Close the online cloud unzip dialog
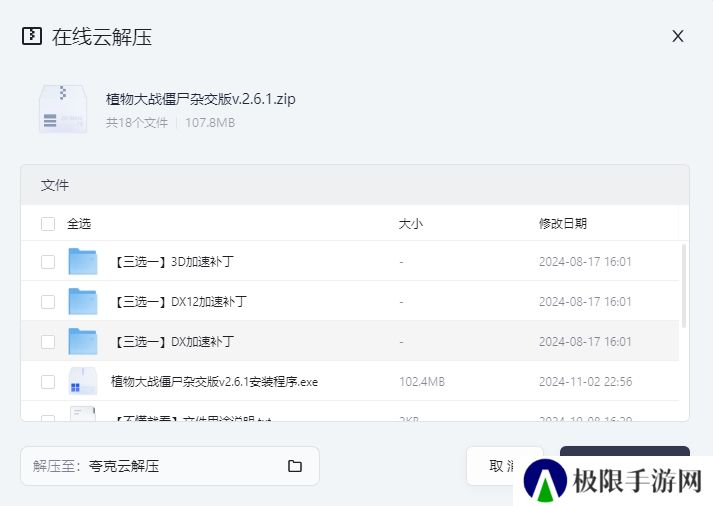The width and height of the screenshot is (713, 506). (678, 36)
